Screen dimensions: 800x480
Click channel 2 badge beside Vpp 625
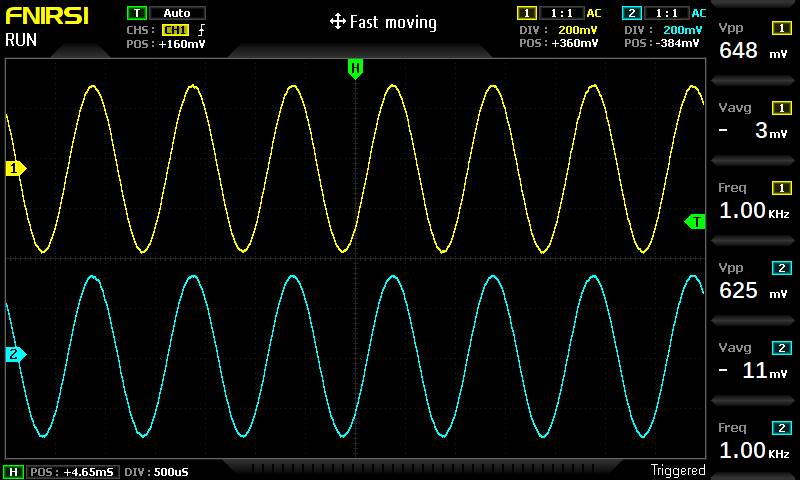(x=782, y=268)
